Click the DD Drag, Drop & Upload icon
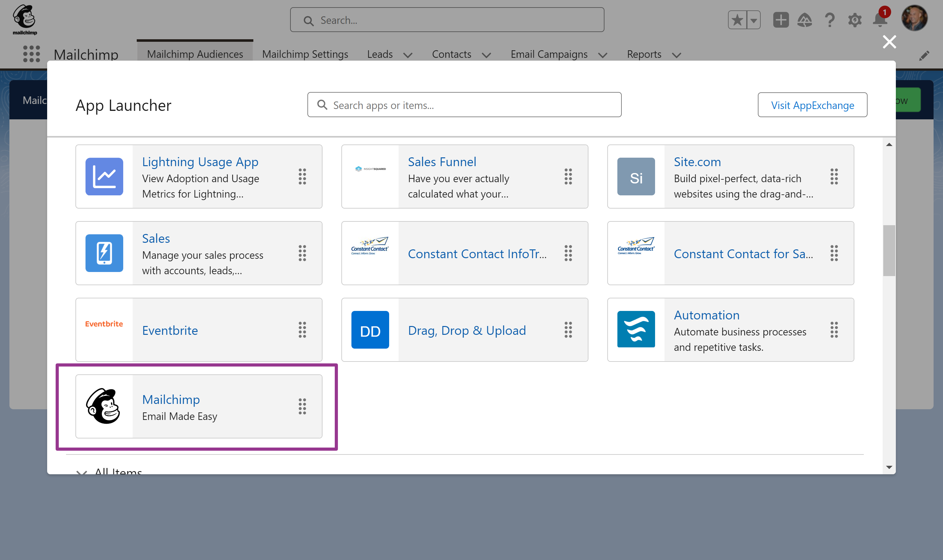The width and height of the screenshot is (943, 560). 370,330
